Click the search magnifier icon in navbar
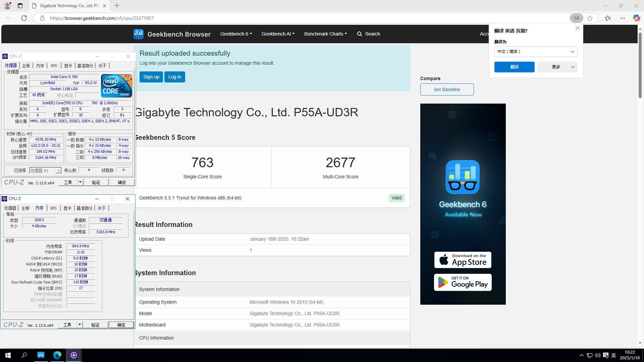Image resolution: width=644 pixels, height=362 pixels. (360, 34)
